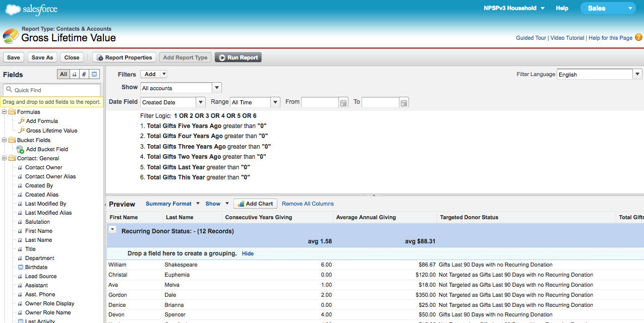Select the Lead Source field
The image size is (644, 323).
[x=41, y=276]
